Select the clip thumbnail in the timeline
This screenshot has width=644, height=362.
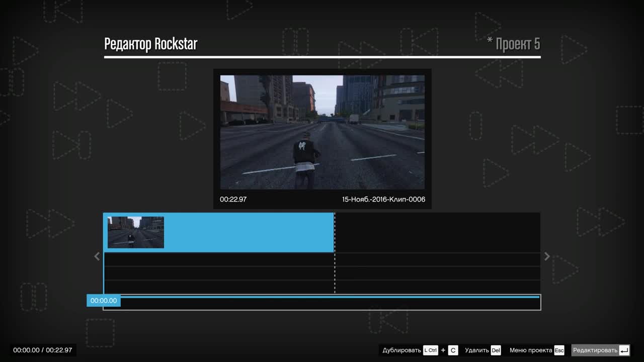pyautogui.click(x=136, y=232)
